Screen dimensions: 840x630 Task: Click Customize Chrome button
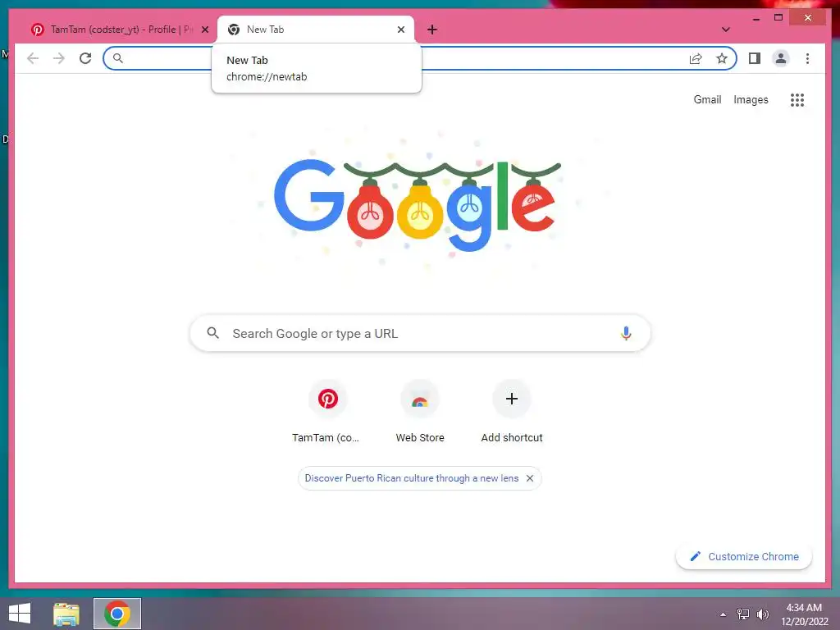pos(744,557)
